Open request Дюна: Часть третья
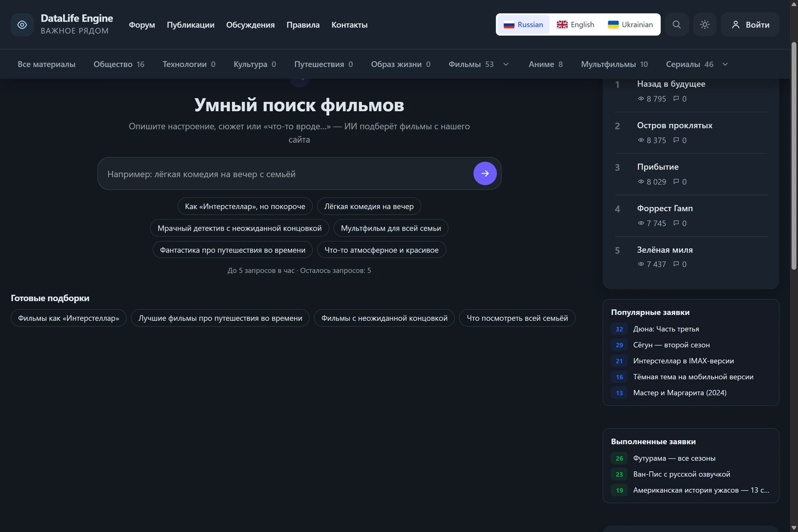Image resolution: width=798 pixels, height=532 pixels. click(666, 329)
